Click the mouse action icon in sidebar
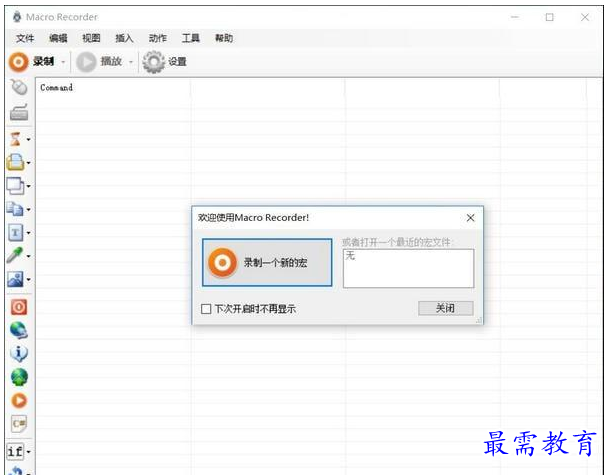Image resolution: width=605 pixels, height=475 pixels. [x=19, y=87]
